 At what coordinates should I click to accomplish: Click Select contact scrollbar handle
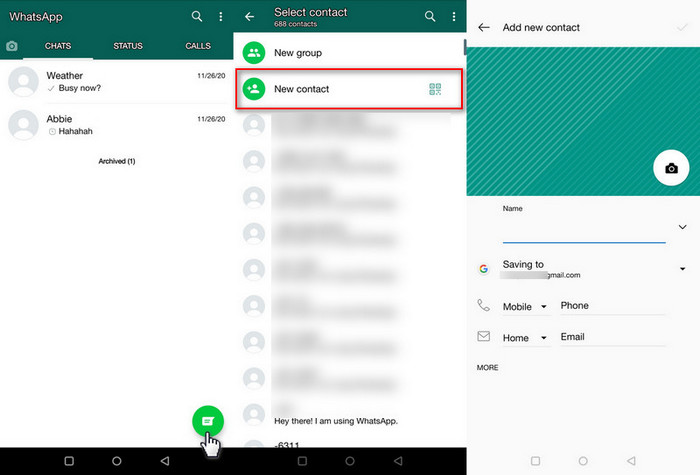click(464, 47)
